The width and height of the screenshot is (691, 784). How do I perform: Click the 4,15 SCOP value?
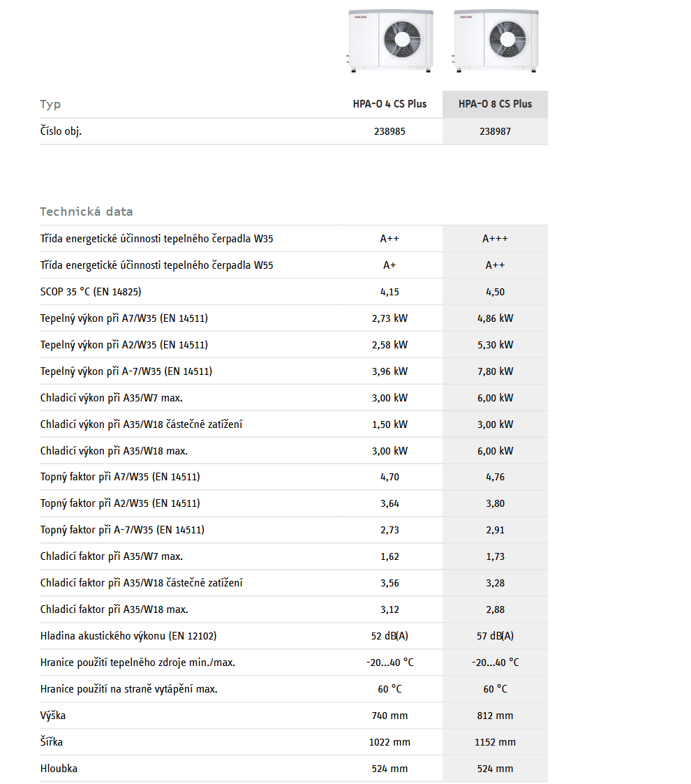click(389, 292)
